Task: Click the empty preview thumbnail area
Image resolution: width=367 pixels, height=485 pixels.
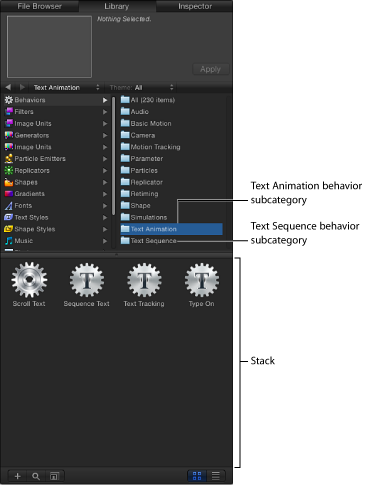Action: click(49, 47)
